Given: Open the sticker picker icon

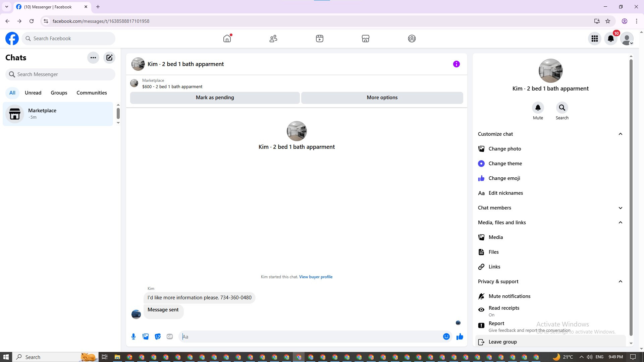Looking at the screenshot, I should [x=158, y=337].
